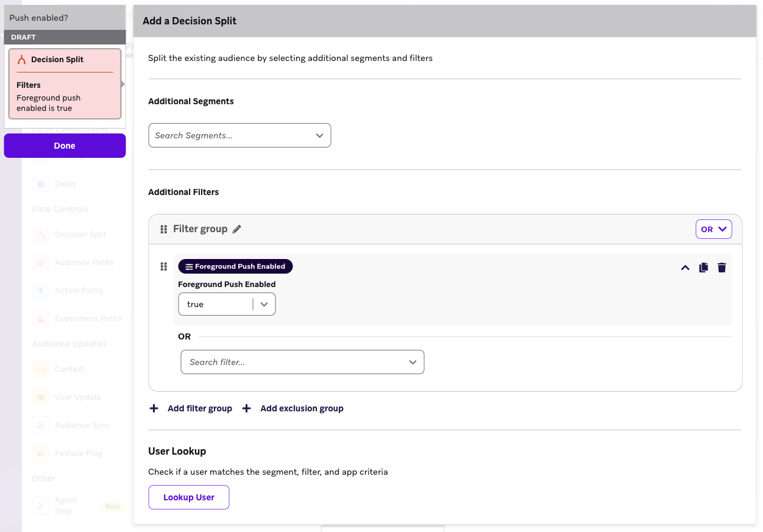Grab the Foreground Push Enabled filter drag handle

click(x=163, y=266)
